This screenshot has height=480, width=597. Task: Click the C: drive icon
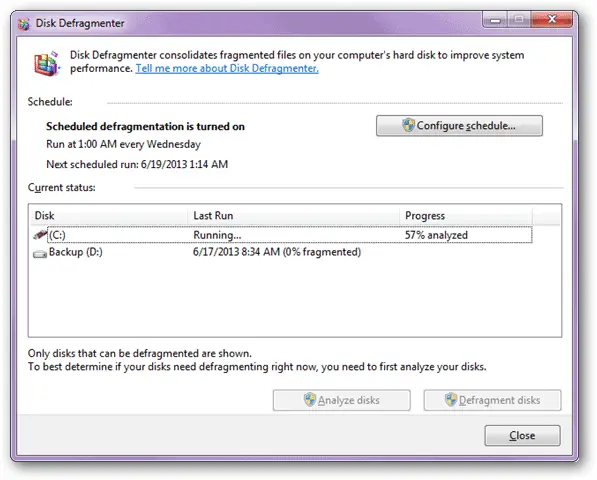pos(40,234)
